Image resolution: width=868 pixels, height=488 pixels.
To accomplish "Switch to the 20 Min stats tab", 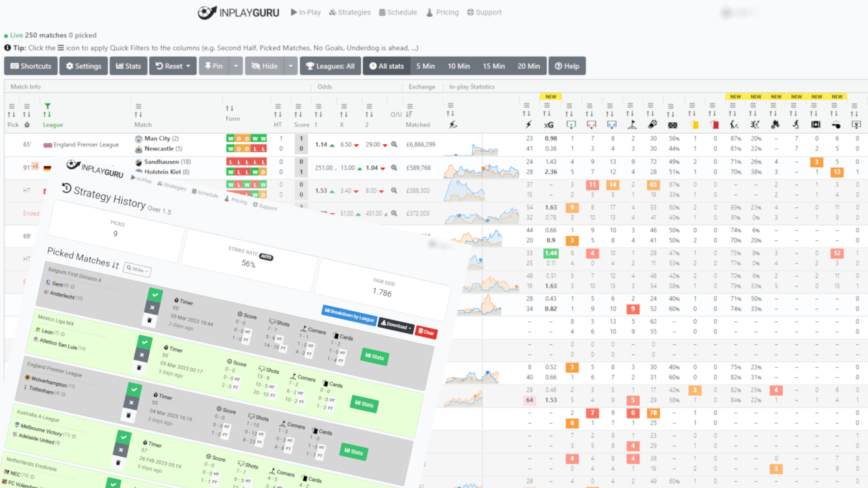I will click(528, 66).
